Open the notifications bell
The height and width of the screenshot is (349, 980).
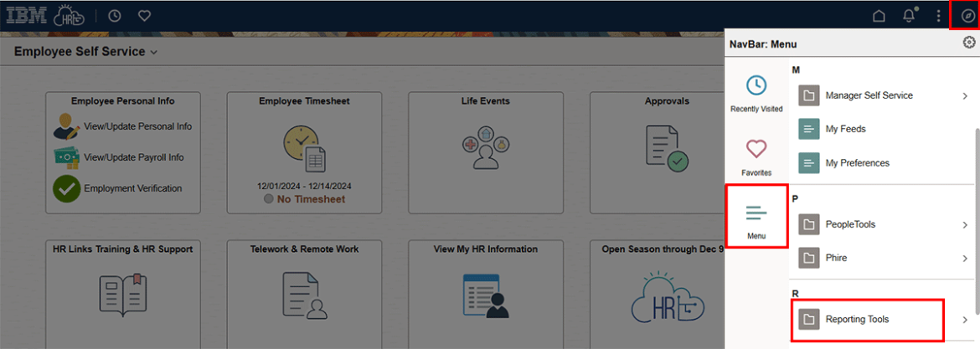(x=909, y=16)
